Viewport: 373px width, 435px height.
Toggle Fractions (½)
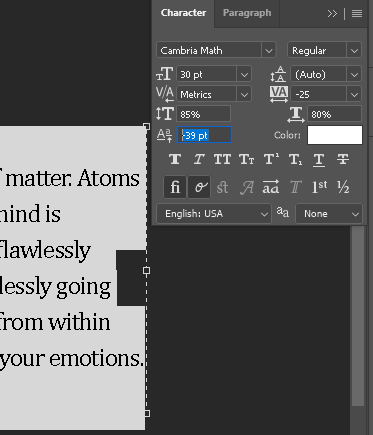tap(343, 187)
